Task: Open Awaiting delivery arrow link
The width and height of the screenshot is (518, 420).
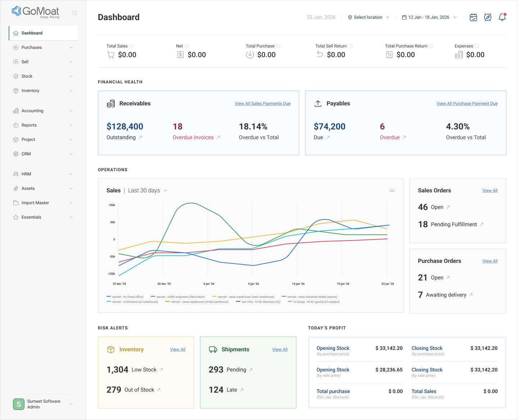Action: click(471, 295)
